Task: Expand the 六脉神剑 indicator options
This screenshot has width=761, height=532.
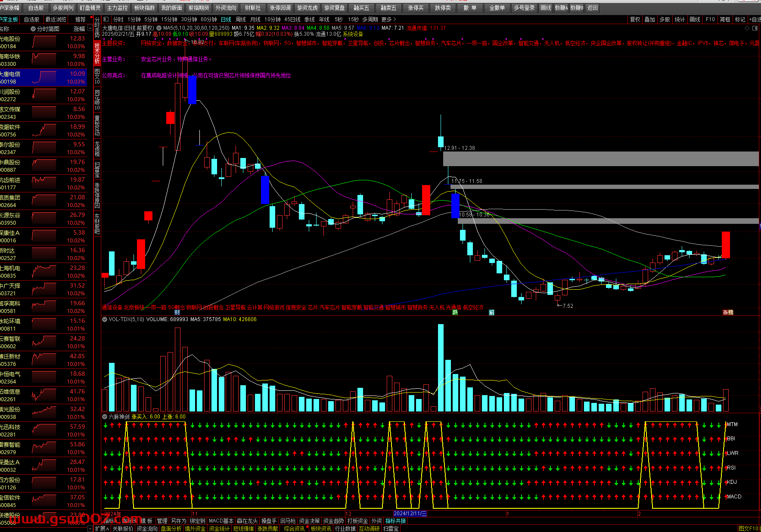Action: [x=105, y=417]
